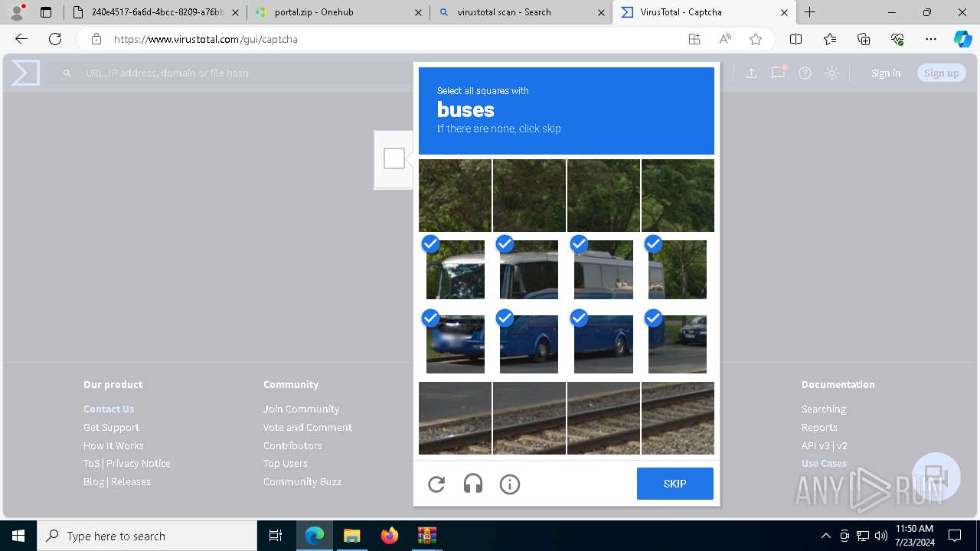Switch to virustotal scan - Search tab
This screenshot has height=551, width=980.
pyautogui.click(x=521, y=12)
